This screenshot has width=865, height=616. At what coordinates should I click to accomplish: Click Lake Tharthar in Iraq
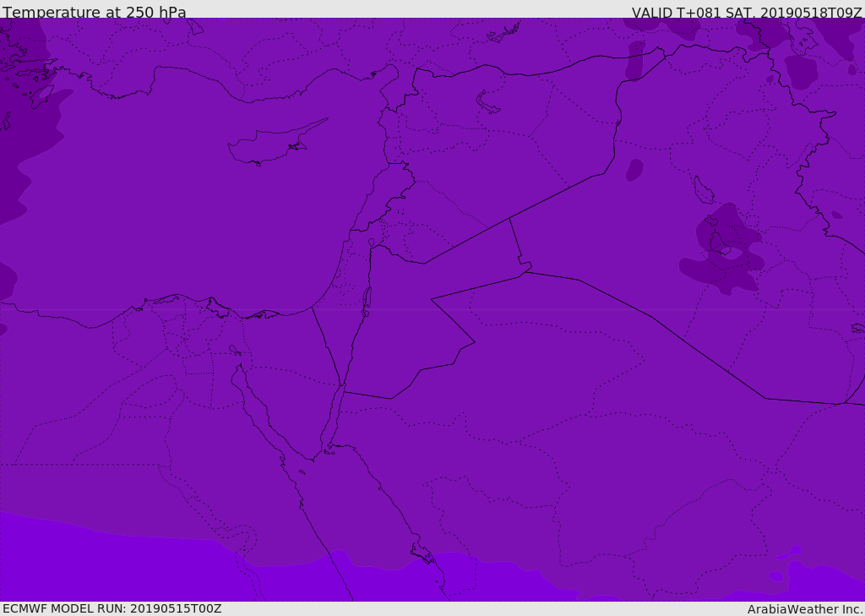pyautogui.click(x=703, y=190)
